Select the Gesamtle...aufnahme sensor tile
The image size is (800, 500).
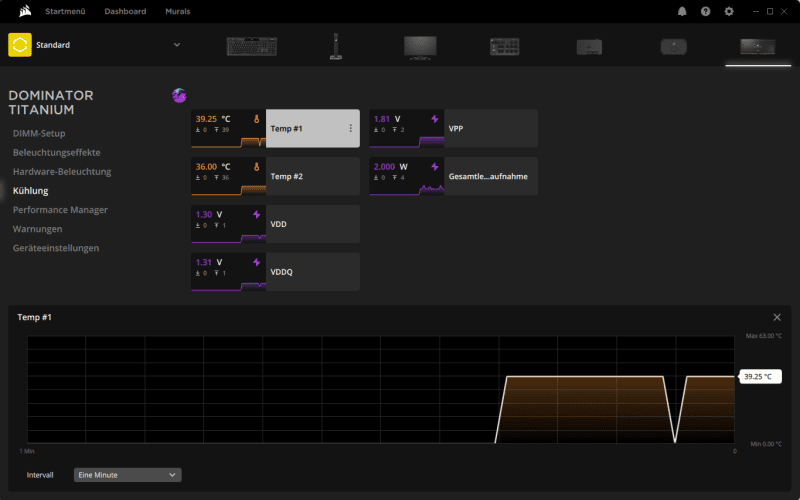[454, 177]
